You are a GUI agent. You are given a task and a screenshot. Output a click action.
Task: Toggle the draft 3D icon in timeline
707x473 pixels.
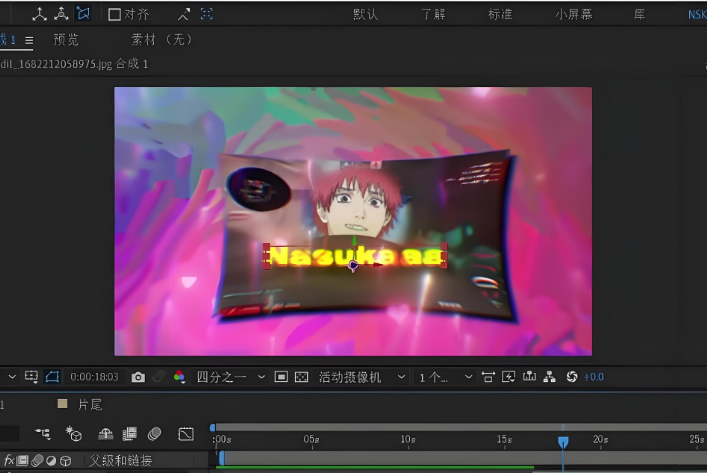click(73, 433)
